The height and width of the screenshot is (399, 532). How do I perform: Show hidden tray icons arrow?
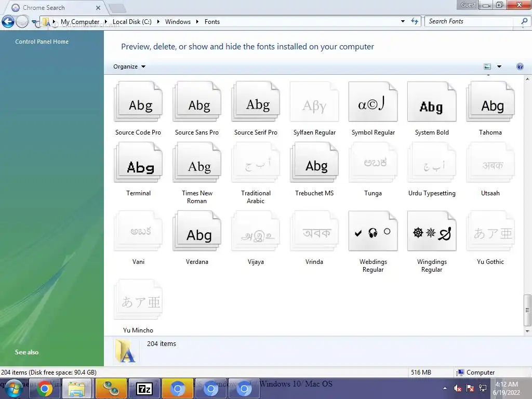click(445, 389)
